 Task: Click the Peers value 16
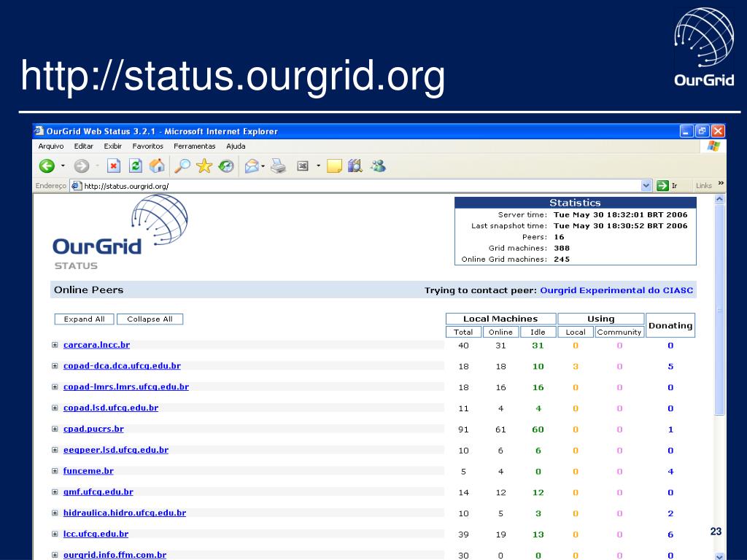pyautogui.click(x=559, y=237)
